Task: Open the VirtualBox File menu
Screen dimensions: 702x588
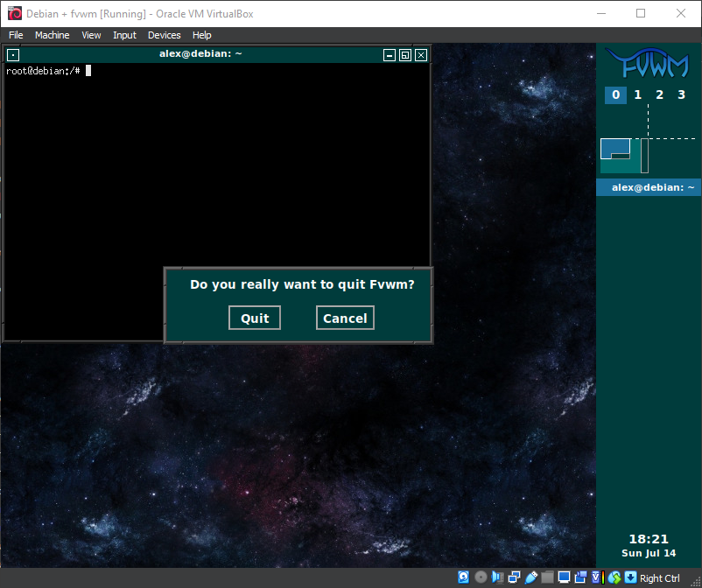Action: click(16, 35)
